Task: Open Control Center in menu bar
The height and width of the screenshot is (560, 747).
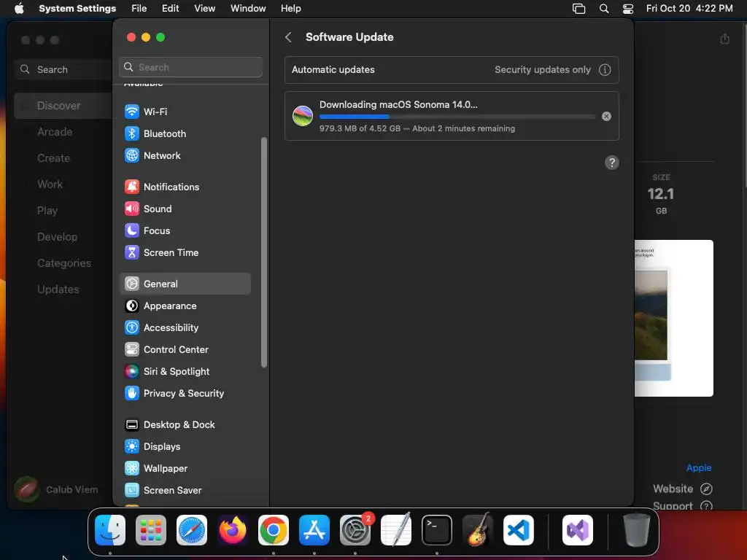Action: click(628, 9)
